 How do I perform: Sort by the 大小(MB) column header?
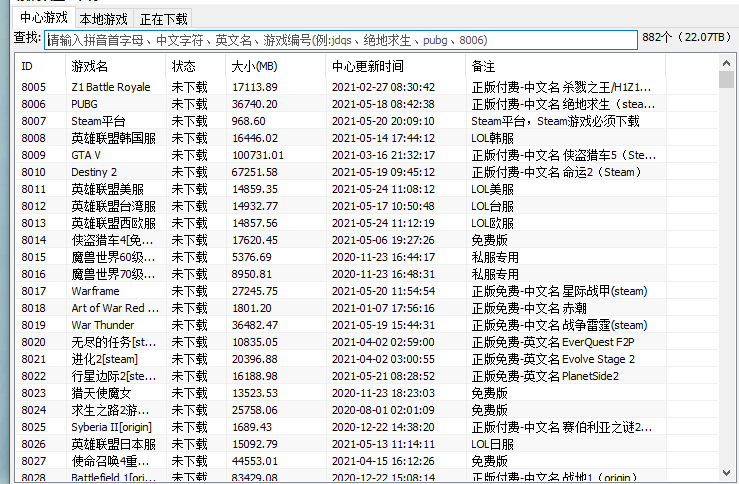click(276, 66)
